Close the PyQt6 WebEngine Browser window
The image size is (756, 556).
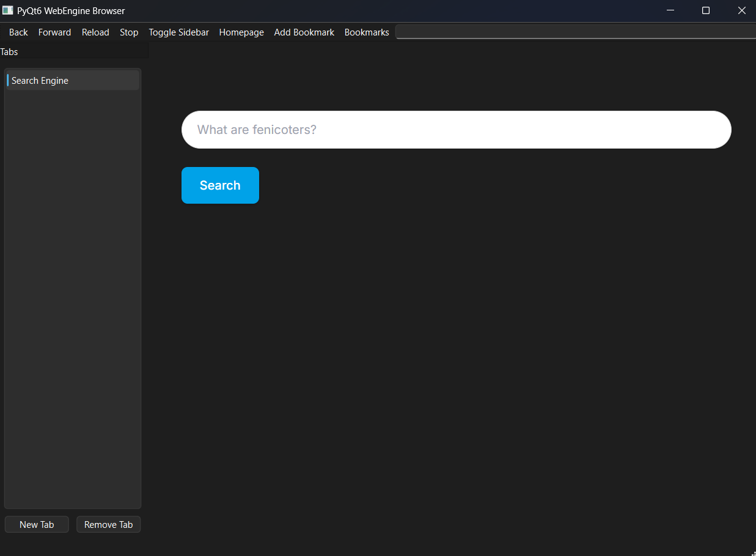tap(741, 10)
